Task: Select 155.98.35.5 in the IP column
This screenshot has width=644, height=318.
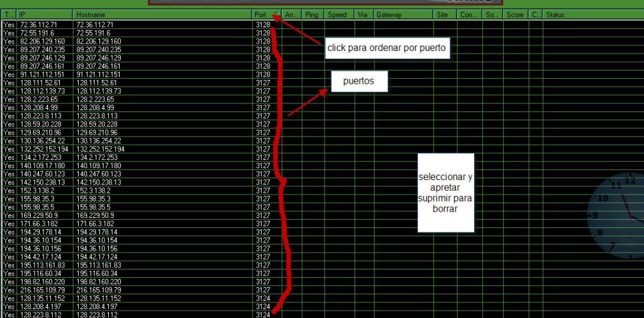Action: pyautogui.click(x=37, y=207)
